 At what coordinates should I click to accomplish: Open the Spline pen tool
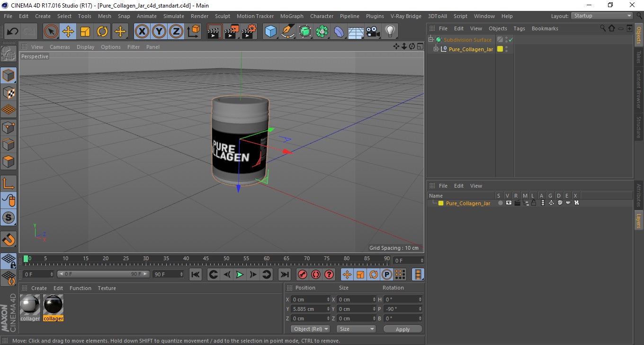288,32
